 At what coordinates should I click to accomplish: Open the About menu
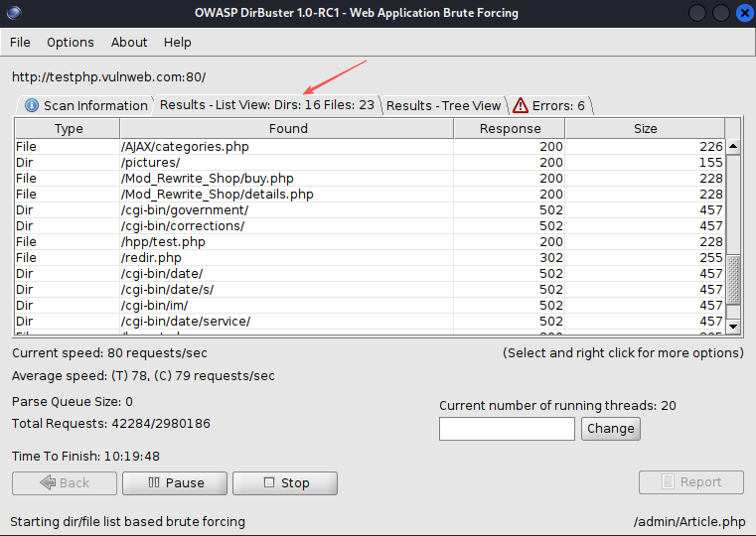point(129,43)
